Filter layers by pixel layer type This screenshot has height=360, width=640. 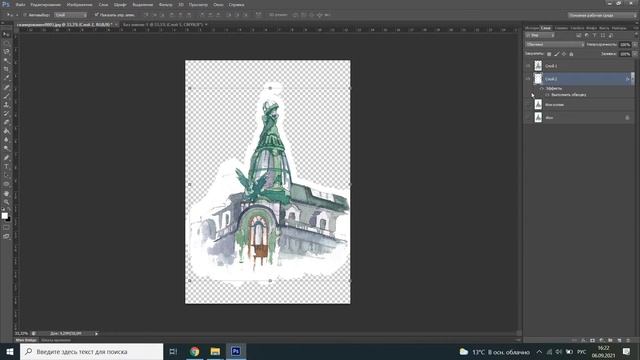click(578, 36)
